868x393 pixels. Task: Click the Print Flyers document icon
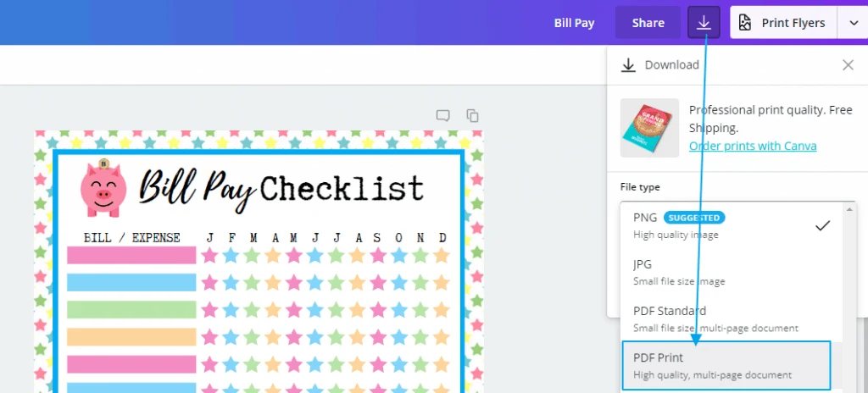pyautogui.click(x=745, y=23)
